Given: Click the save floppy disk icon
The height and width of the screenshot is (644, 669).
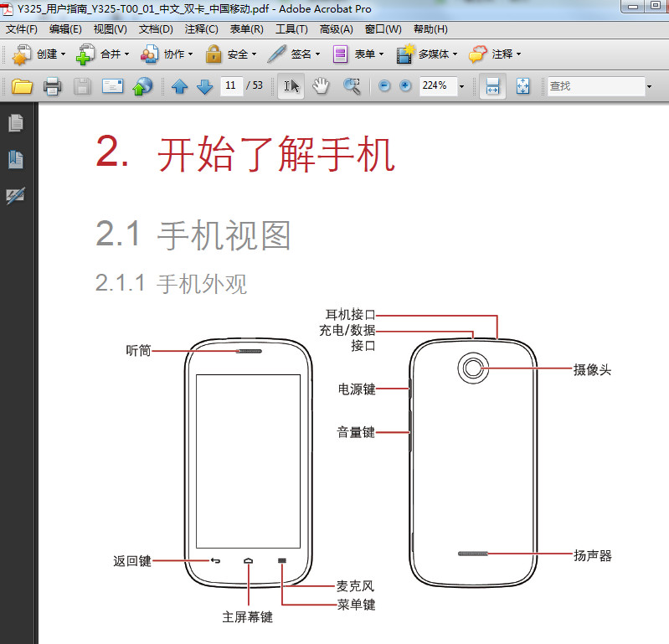Looking at the screenshot, I should coord(82,86).
